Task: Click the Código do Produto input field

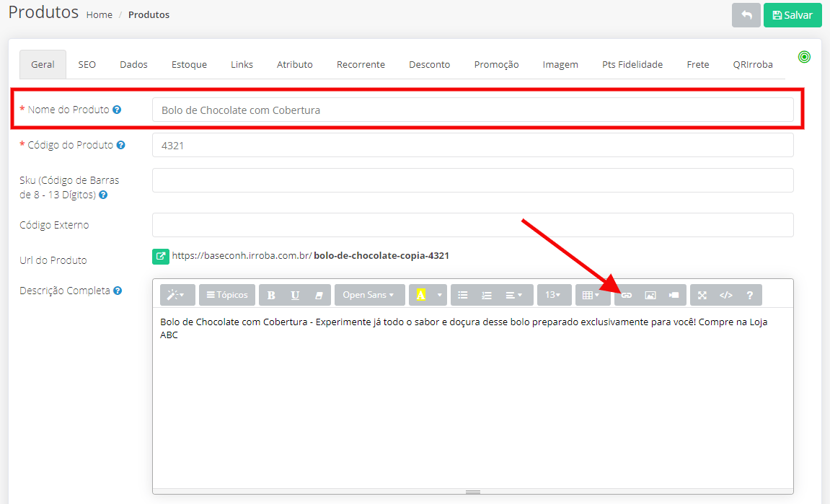Action: click(472, 145)
